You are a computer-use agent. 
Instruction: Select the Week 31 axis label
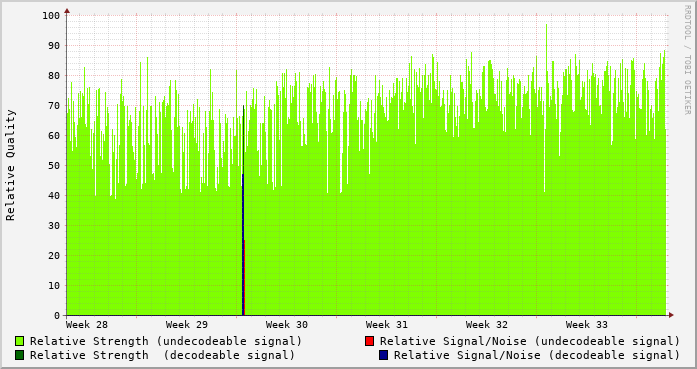coord(387,325)
